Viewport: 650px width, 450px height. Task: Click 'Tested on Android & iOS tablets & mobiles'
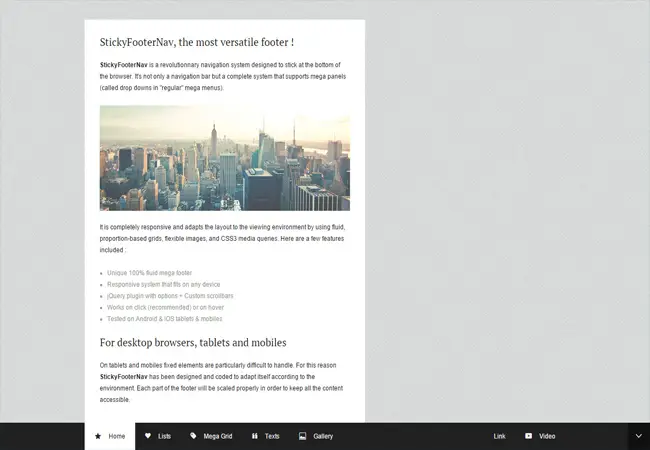[x=165, y=319]
